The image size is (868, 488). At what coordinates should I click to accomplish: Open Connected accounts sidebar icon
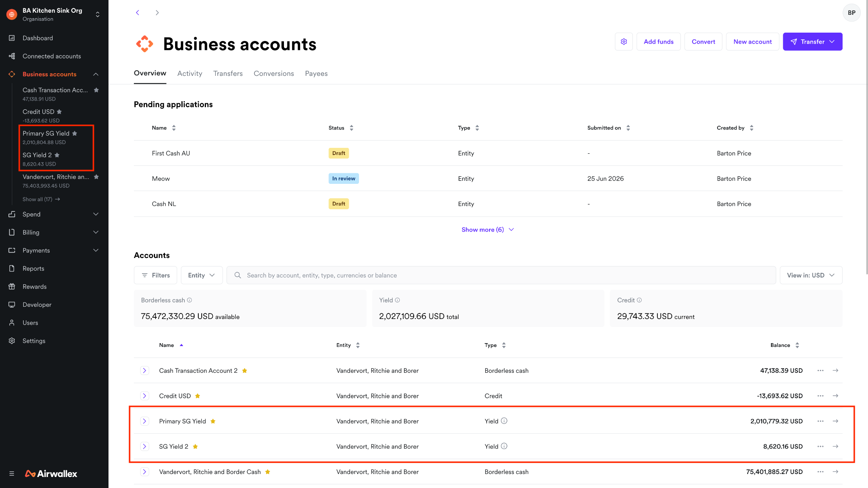(x=12, y=56)
